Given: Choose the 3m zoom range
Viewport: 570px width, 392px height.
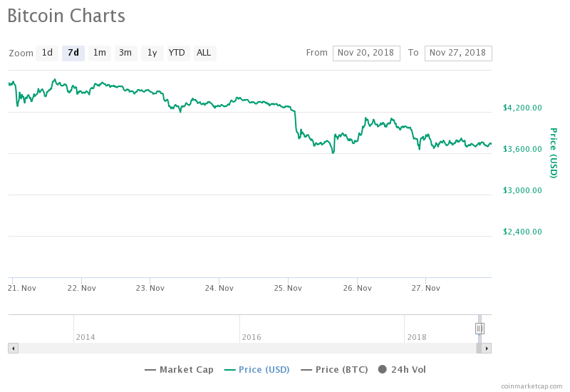Looking at the screenshot, I should tap(125, 53).
